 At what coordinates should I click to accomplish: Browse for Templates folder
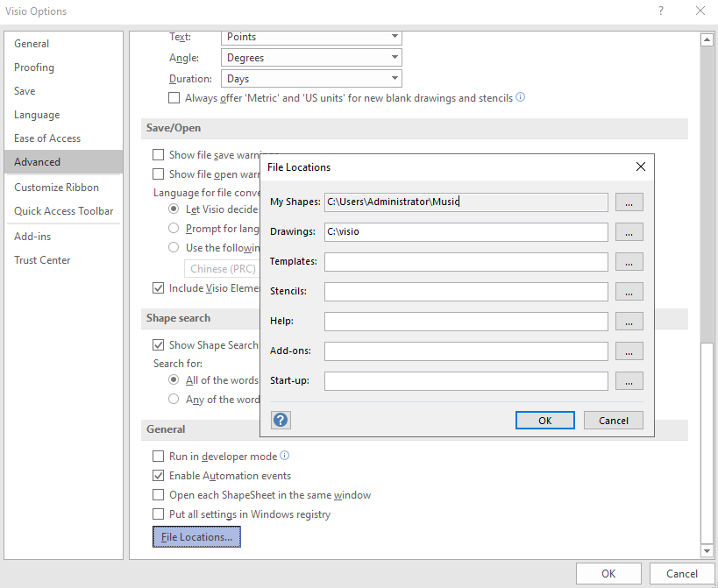coord(629,262)
